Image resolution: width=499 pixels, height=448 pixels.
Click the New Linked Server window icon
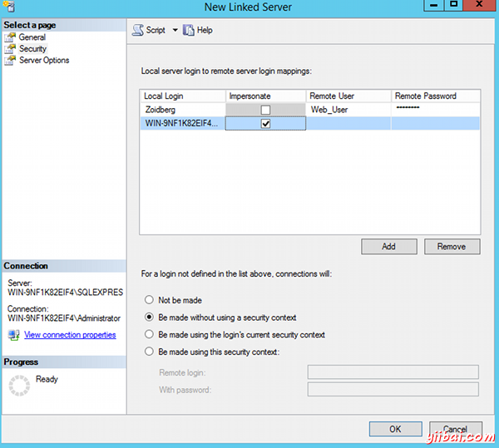[x=9, y=7]
